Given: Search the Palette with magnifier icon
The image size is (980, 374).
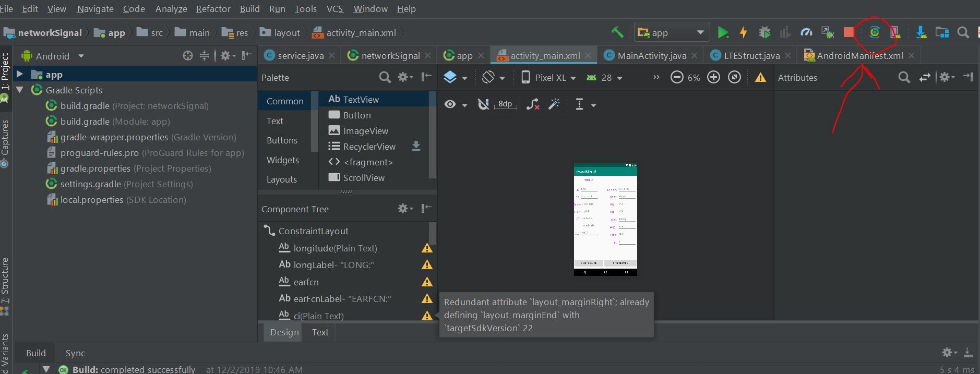Looking at the screenshot, I should click(385, 77).
